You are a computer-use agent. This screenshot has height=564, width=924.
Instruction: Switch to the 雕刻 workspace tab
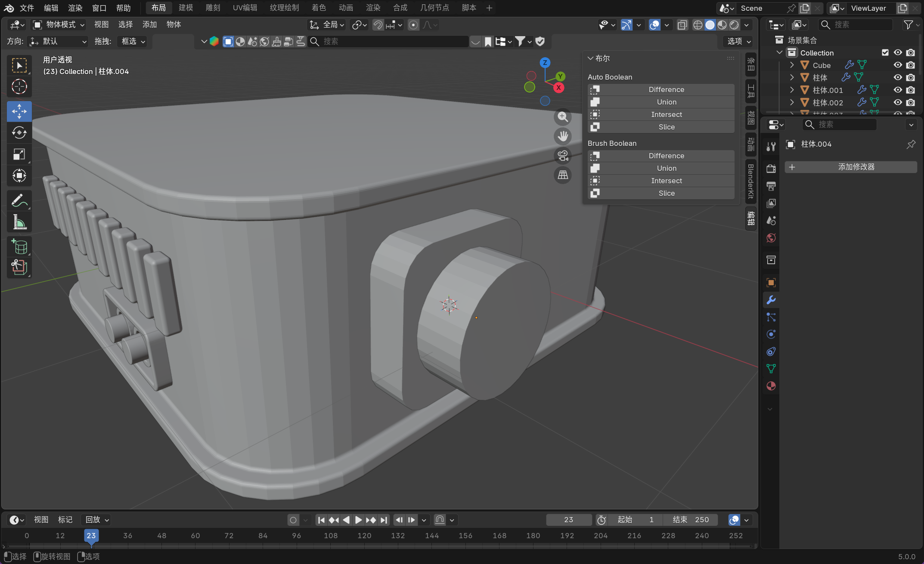(213, 8)
